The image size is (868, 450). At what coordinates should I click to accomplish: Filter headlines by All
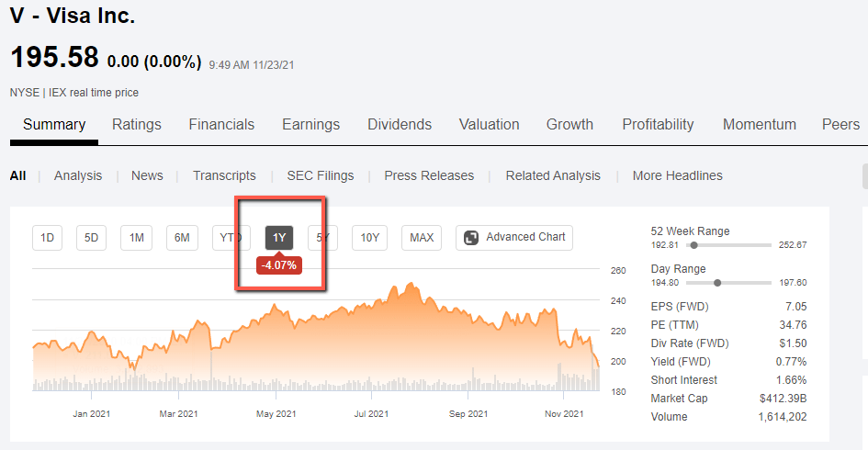pos(17,175)
